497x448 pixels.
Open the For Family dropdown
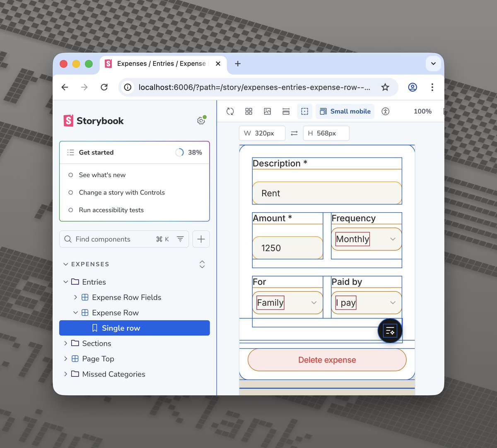[288, 303]
